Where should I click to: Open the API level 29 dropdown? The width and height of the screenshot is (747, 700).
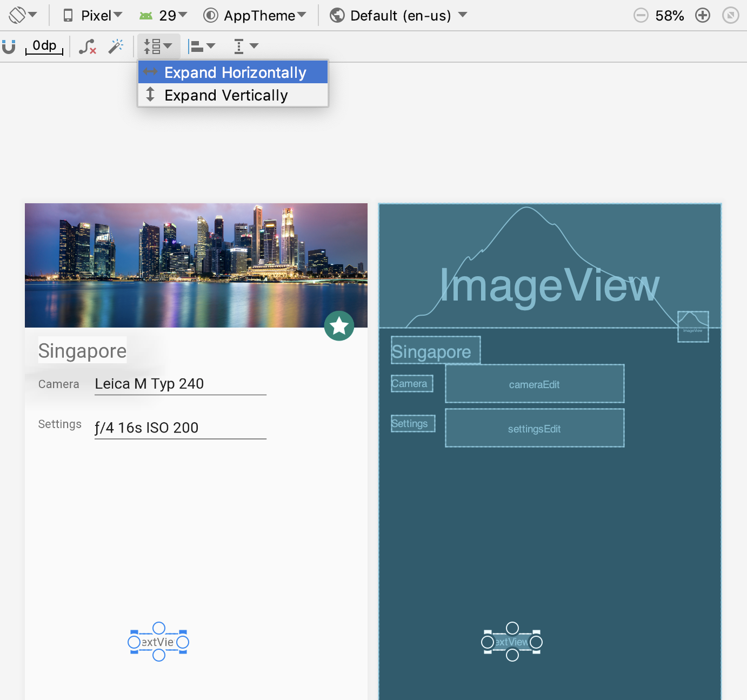click(163, 15)
